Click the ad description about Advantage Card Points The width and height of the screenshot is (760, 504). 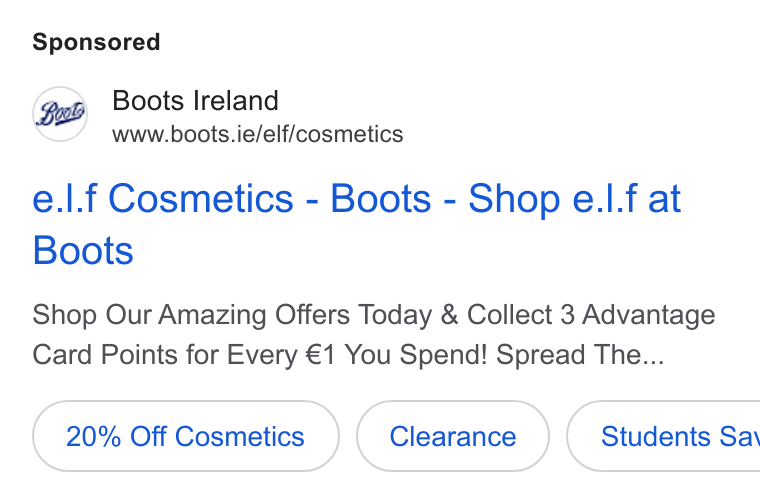tap(374, 335)
